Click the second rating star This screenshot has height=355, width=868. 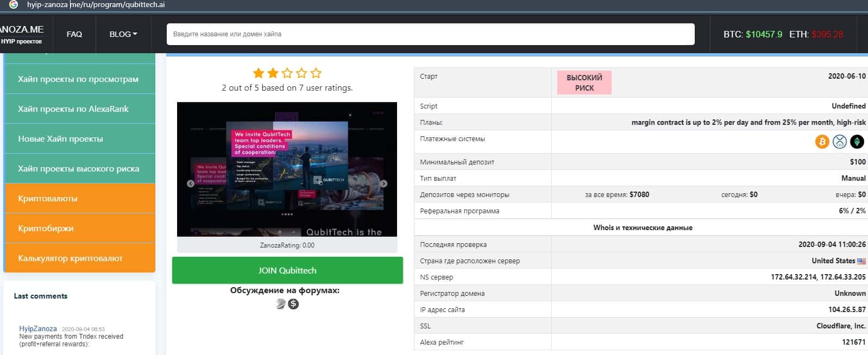click(273, 73)
